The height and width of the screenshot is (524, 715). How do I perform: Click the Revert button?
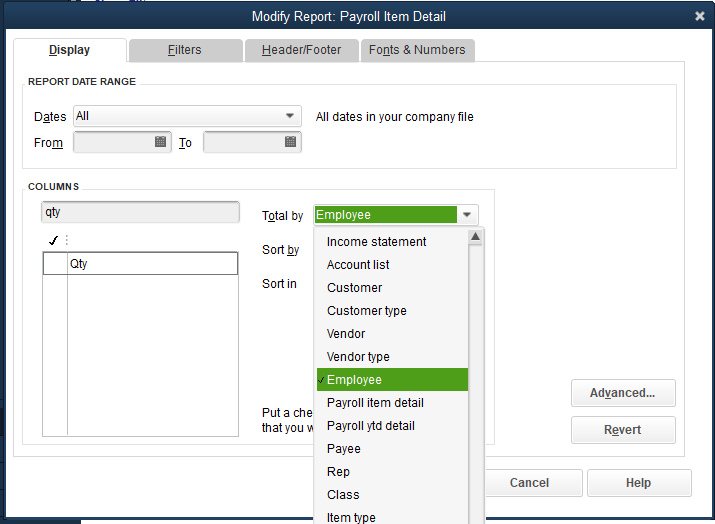tap(623, 430)
